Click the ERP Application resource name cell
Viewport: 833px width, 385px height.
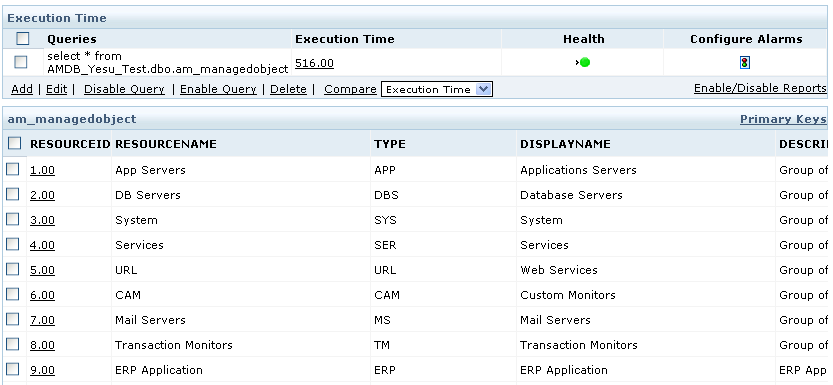(159, 370)
